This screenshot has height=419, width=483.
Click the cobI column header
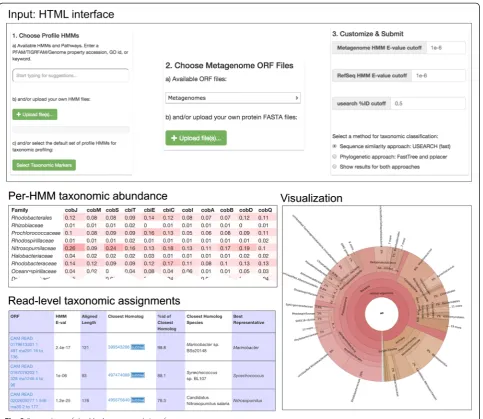tap(187, 210)
